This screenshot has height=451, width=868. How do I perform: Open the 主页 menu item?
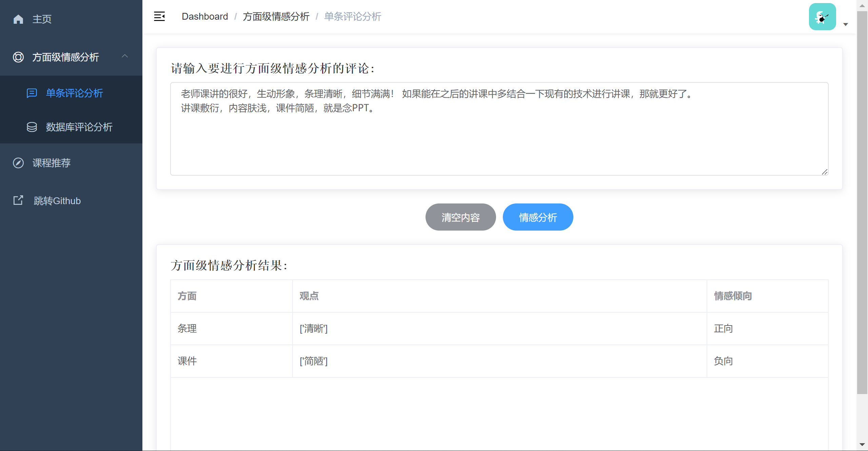click(x=42, y=19)
